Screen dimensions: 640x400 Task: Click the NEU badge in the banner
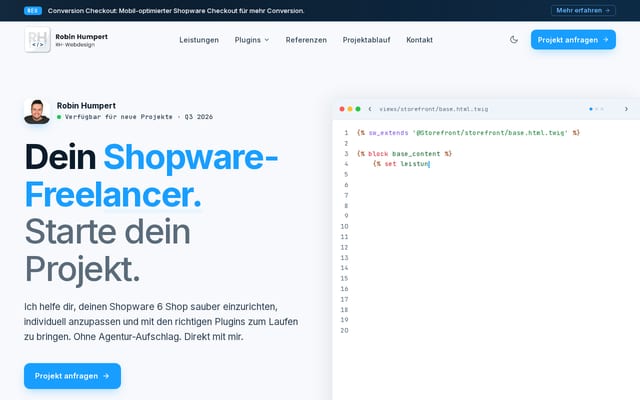33,11
